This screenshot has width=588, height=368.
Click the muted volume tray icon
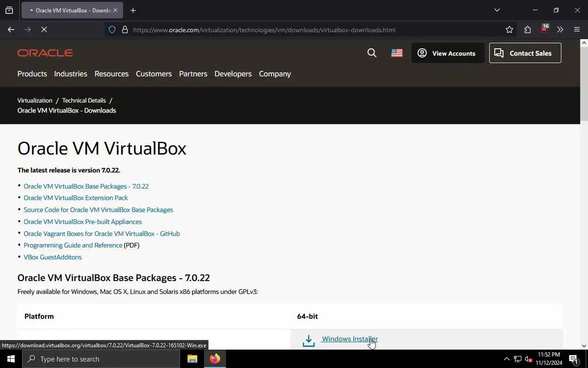click(x=528, y=359)
